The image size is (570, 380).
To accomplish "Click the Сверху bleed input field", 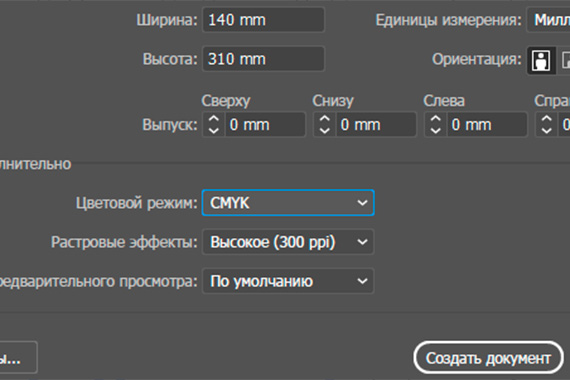I will tap(265, 125).
